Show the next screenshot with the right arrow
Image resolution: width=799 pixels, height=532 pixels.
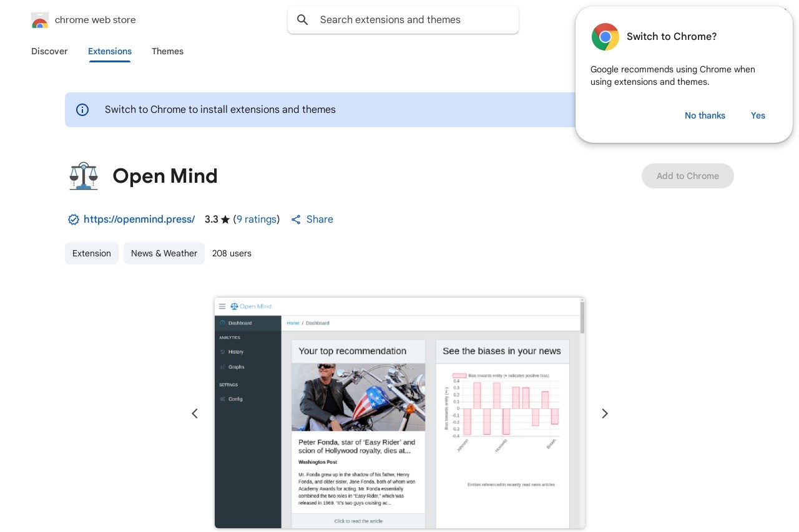point(604,414)
